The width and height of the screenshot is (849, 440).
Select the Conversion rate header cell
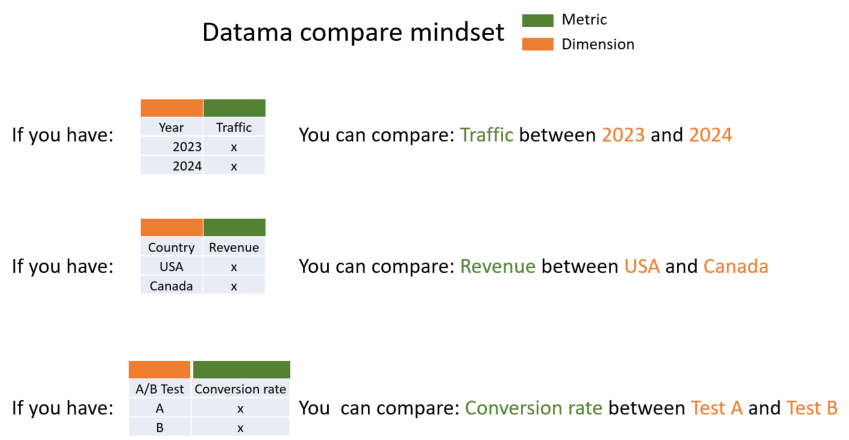(x=240, y=389)
